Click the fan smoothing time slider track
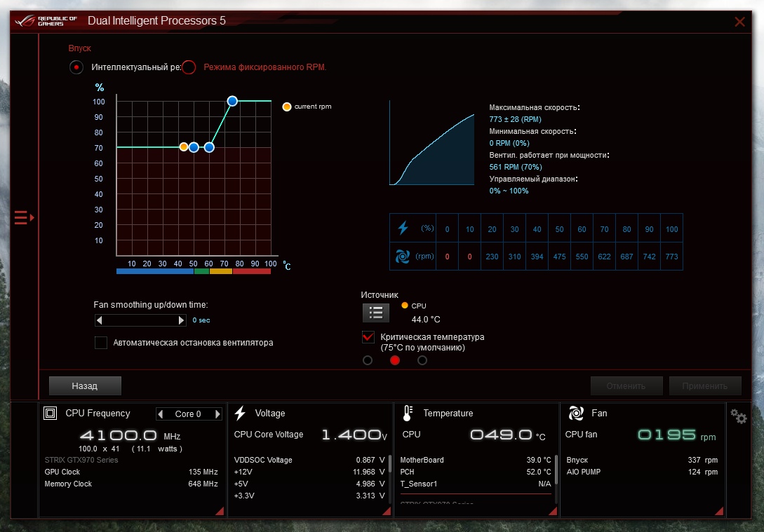 pyautogui.click(x=140, y=320)
